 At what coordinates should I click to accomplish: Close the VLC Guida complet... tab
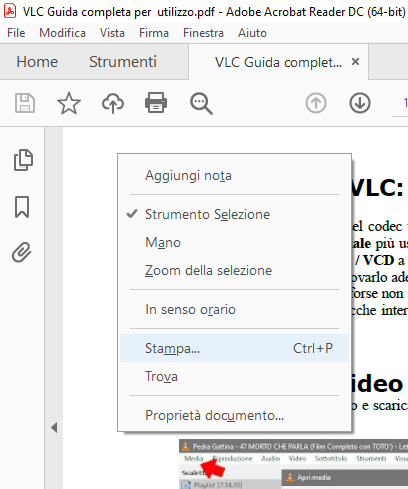pos(355,62)
